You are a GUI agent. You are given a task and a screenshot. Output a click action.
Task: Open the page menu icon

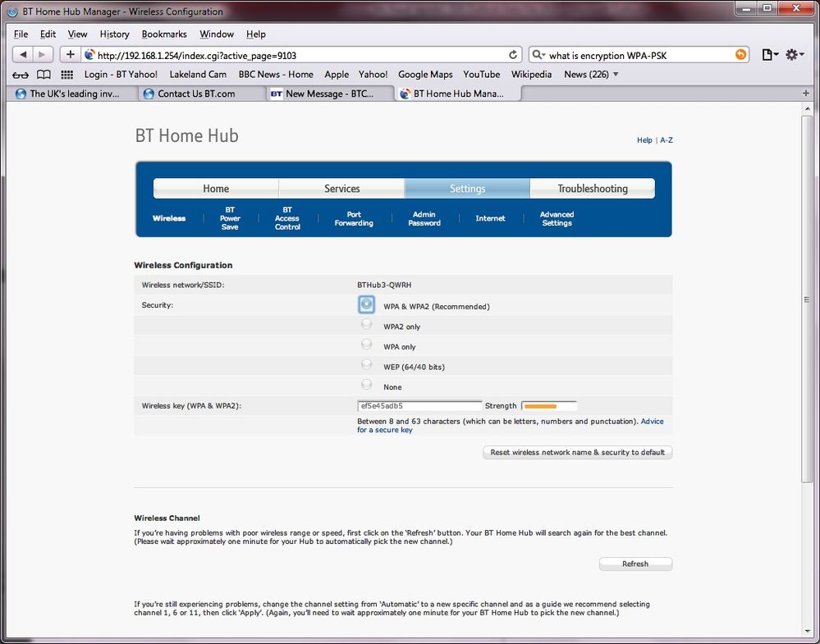coord(770,54)
